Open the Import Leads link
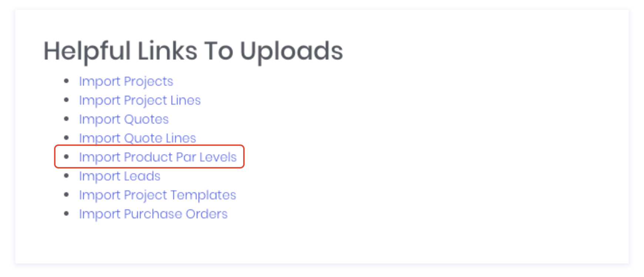The height and width of the screenshot is (277, 644). click(x=119, y=176)
